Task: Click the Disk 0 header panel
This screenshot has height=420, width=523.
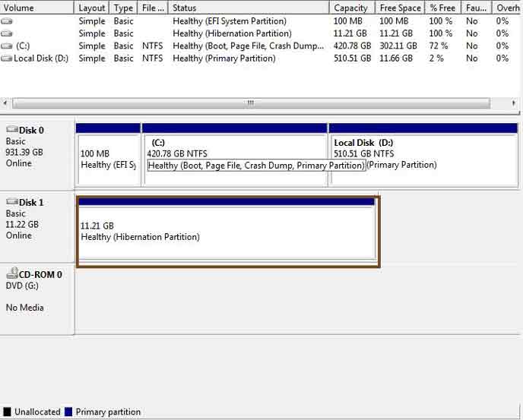Action: (37, 153)
